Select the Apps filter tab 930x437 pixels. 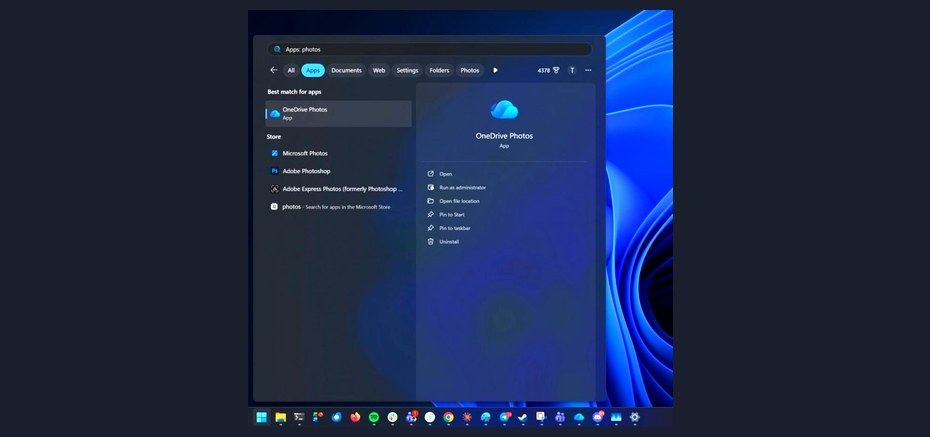pyautogui.click(x=313, y=70)
